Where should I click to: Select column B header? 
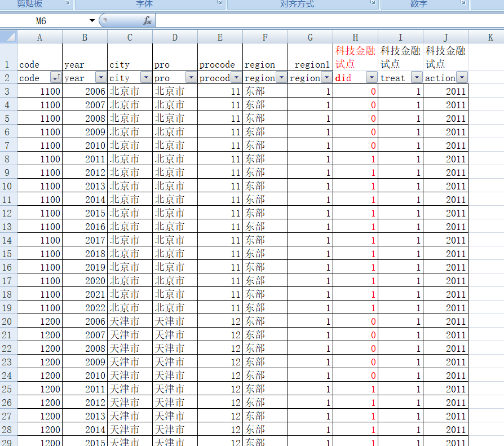[x=85, y=37]
